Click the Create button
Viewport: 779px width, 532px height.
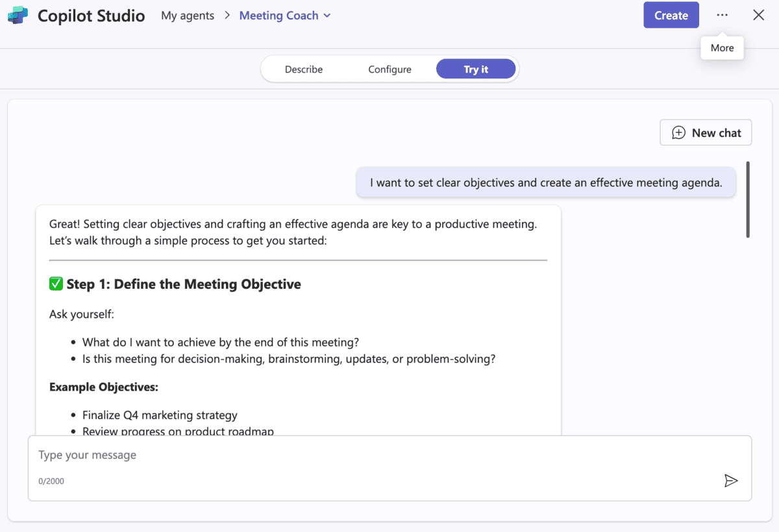point(671,15)
